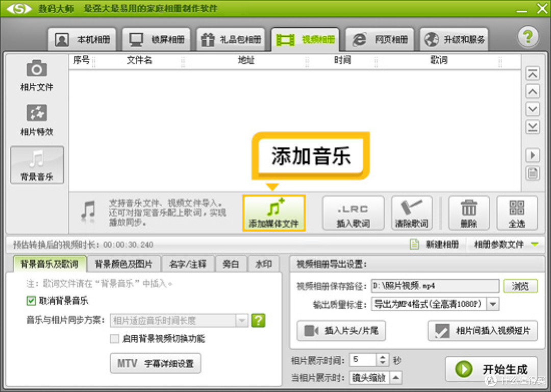This screenshot has height=392, width=551.
Task: Click 新建相册 new album
Action: [x=434, y=244]
